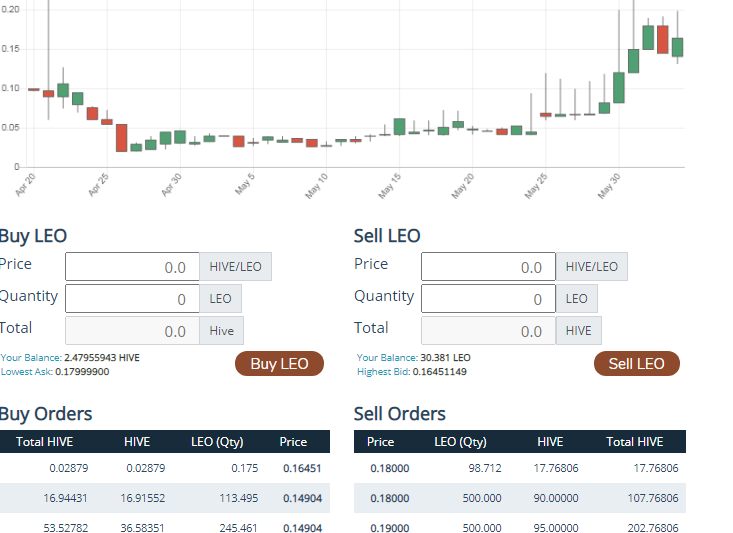Screen dimensions: 733x533
Task: Select sell order priced 0.19000
Action: pyautogui.click(x=520, y=525)
